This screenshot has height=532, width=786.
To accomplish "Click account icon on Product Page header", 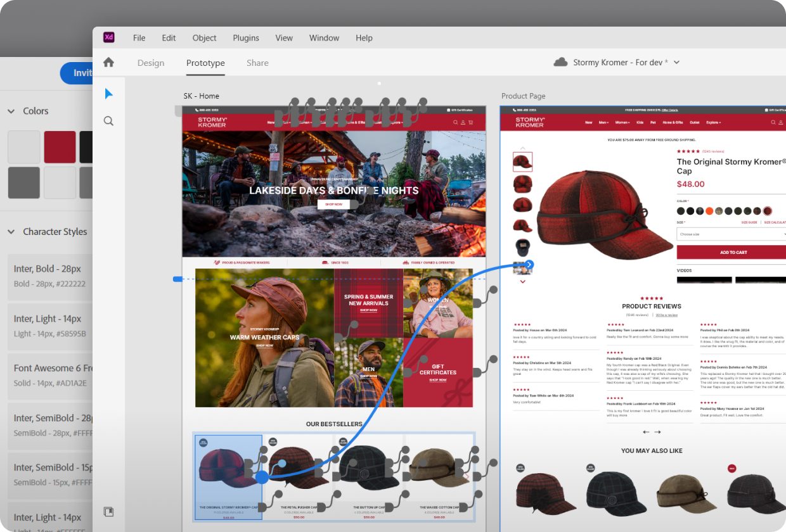I will pos(781,122).
